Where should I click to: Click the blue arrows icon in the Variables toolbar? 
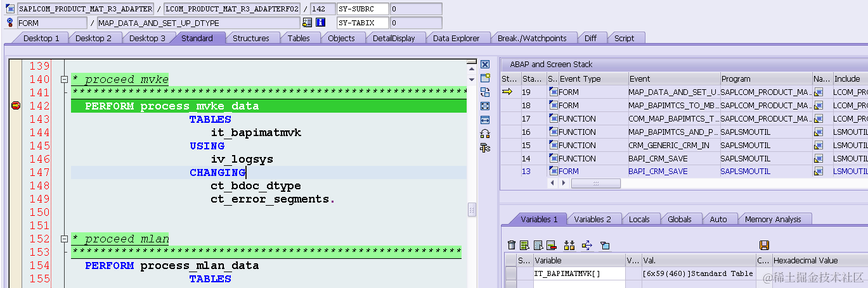(x=586, y=245)
